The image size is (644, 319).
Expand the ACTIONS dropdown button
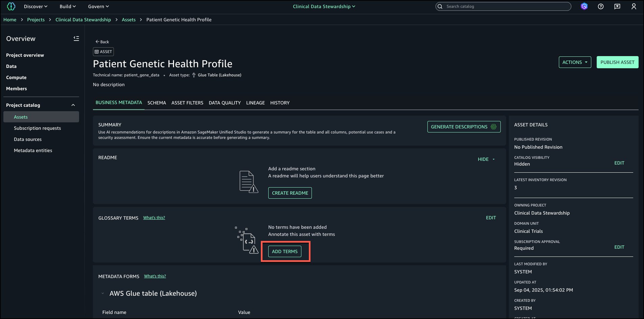click(x=575, y=62)
